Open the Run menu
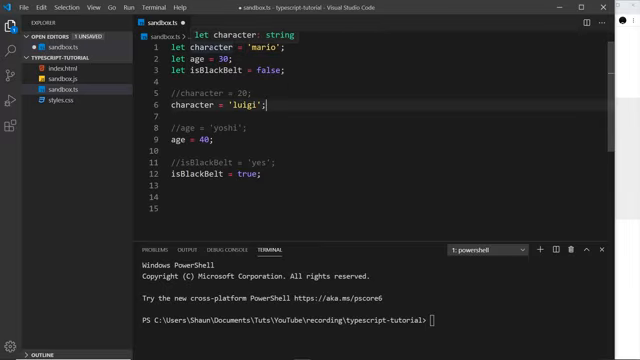Viewport: 640px width, 360px height. [129, 7]
